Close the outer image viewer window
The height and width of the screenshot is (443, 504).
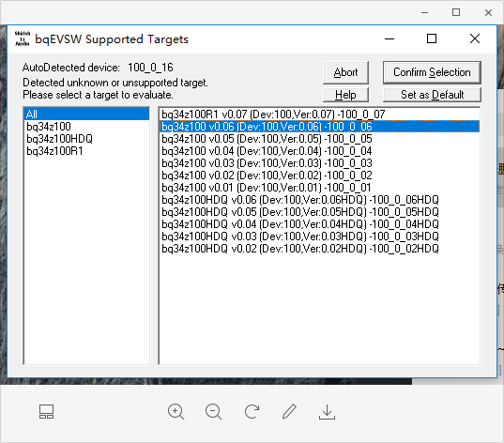coord(488,12)
